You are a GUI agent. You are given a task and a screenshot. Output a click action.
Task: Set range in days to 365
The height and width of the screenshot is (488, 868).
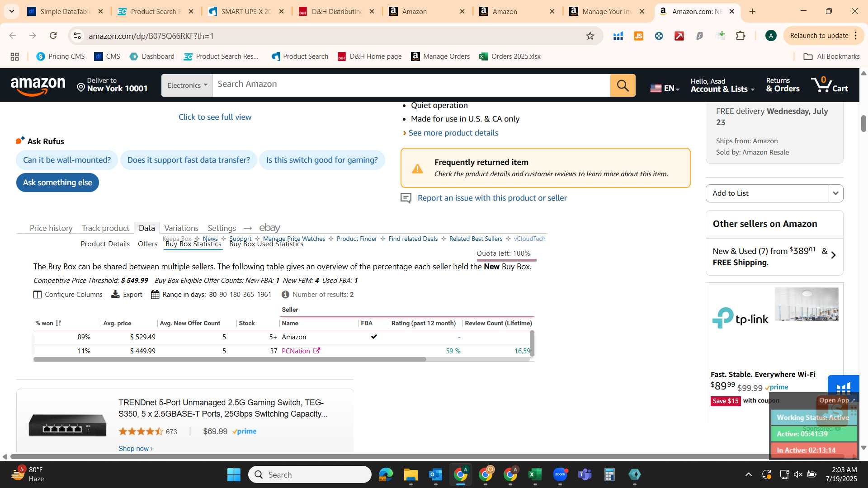pos(249,295)
